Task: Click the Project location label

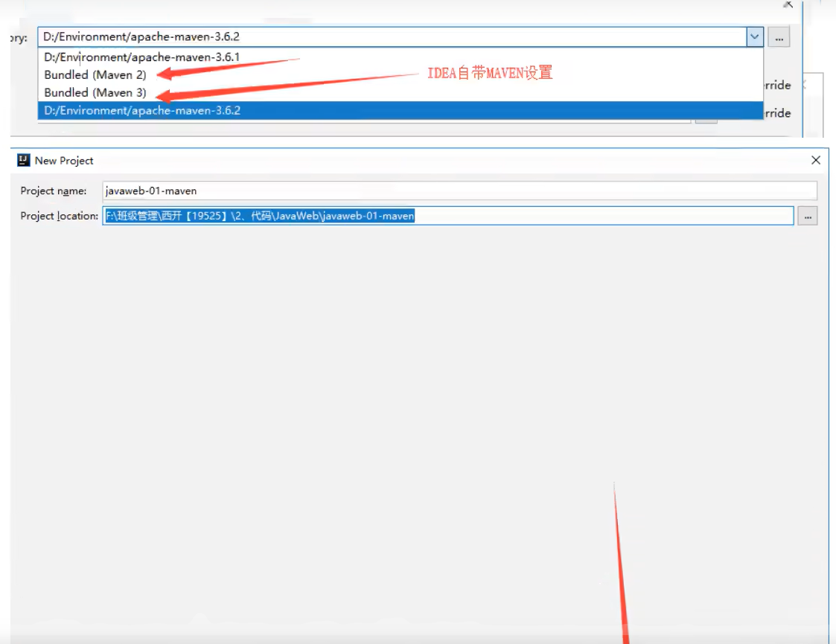Action: click(59, 216)
